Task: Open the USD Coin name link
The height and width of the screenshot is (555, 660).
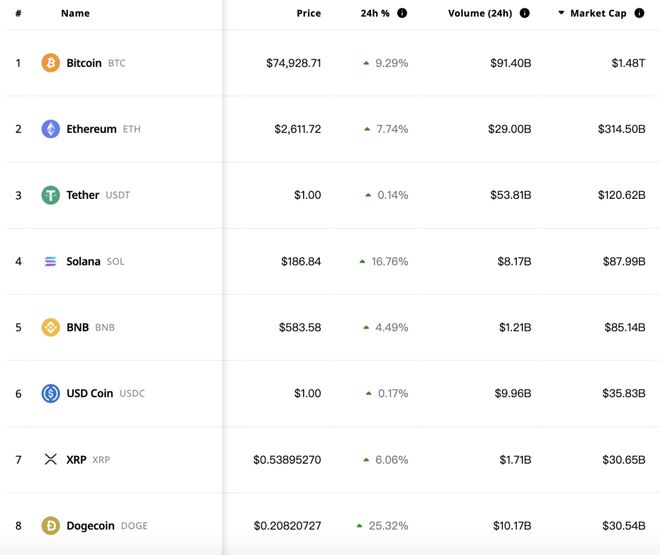Action: point(90,393)
